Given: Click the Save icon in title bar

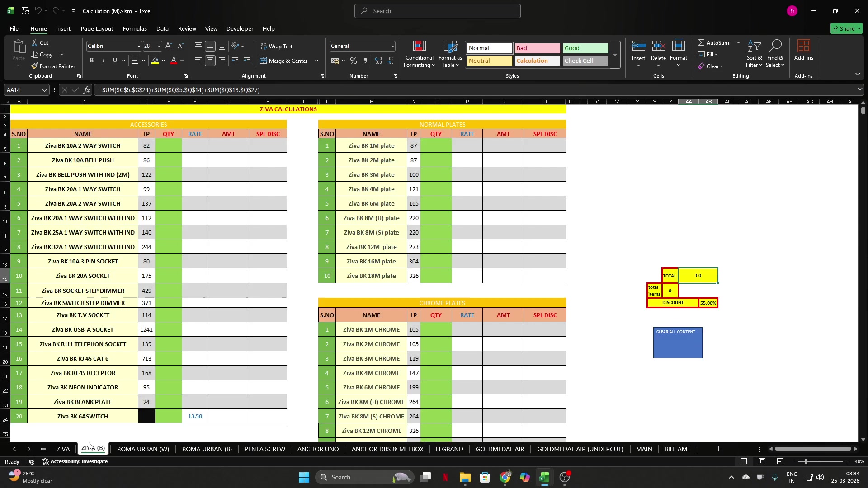Looking at the screenshot, I should [25, 11].
